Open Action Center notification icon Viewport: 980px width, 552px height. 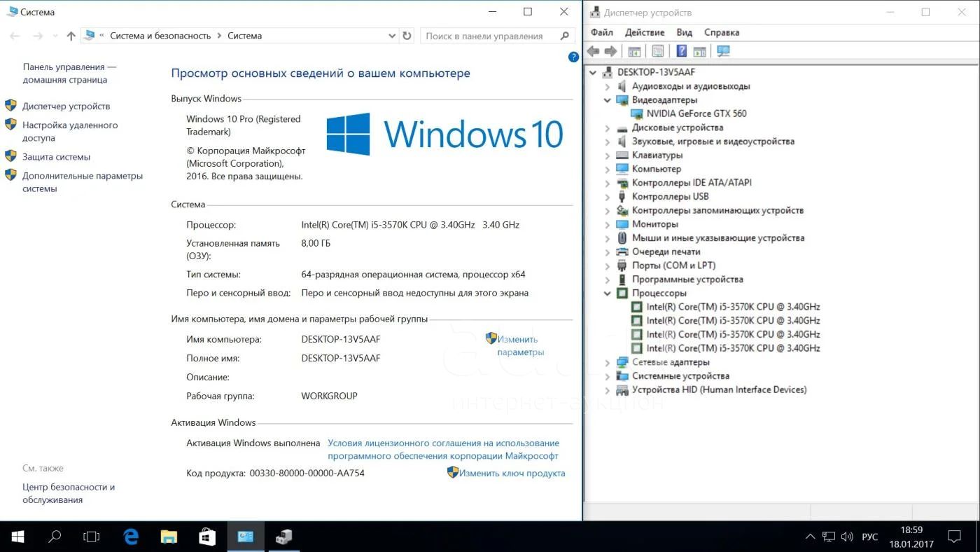(x=954, y=537)
